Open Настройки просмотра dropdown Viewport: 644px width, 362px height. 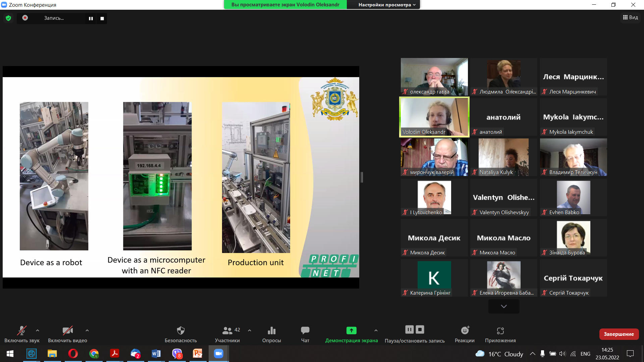pos(387,5)
